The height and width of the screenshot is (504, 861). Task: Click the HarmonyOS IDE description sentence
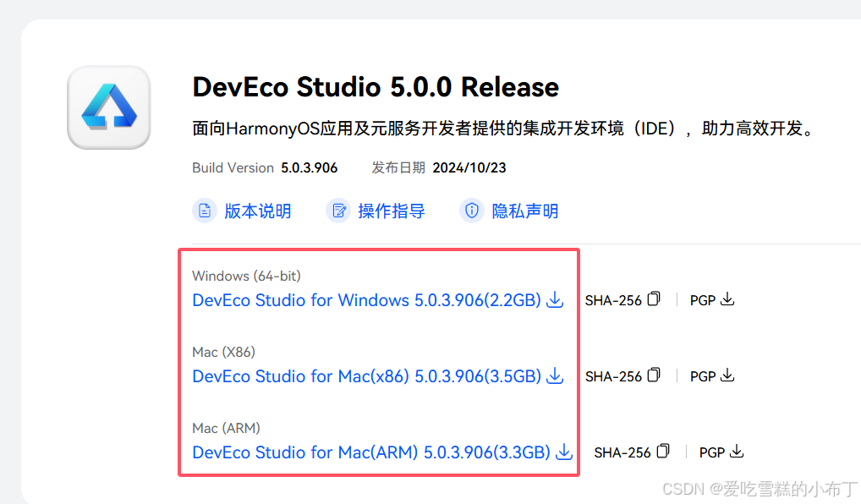pyautogui.click(x=505, y=129)
